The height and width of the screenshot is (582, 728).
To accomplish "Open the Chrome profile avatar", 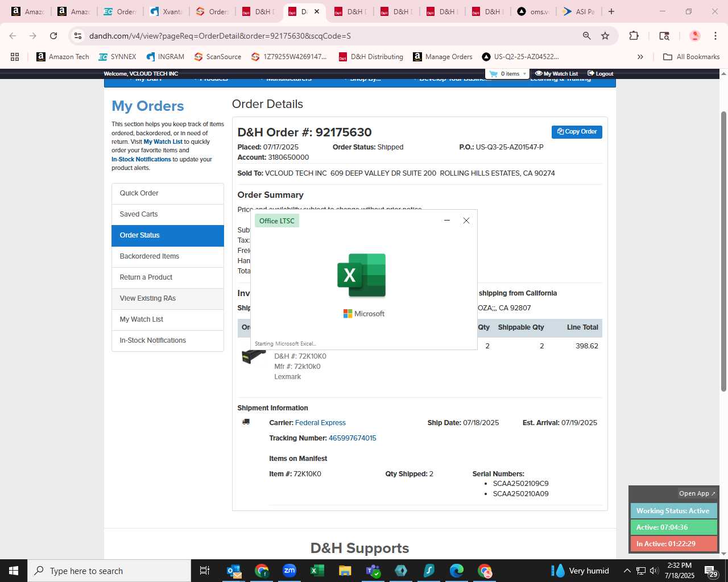I will tap(694, 36).
